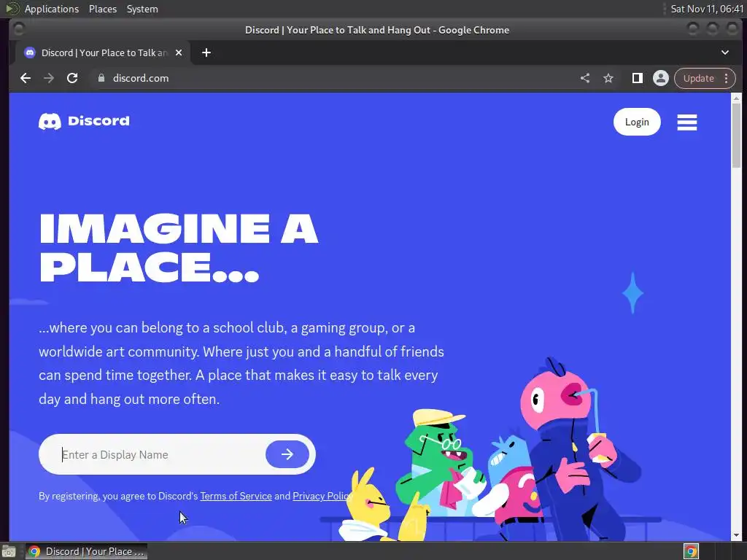This screenshot has width=747, height=560.
Task: Click the scrollbar up arrow
Action: click(x=737, y=98)
